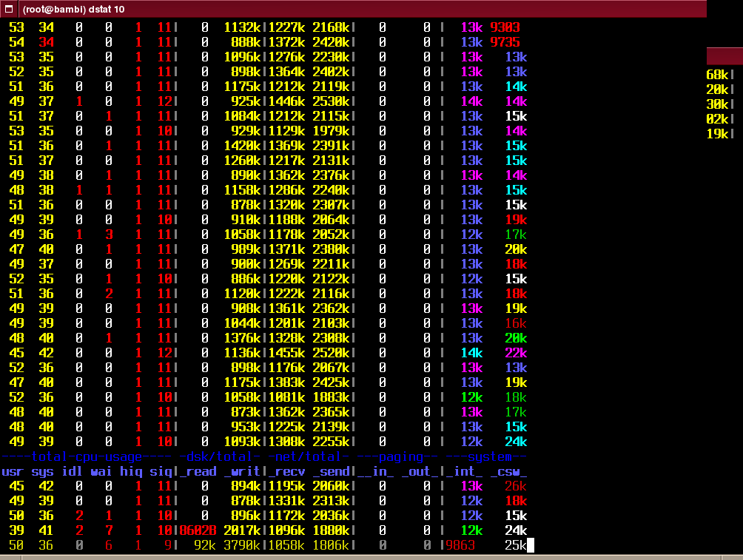This screenshot has width=743, height=560.
Task: Click the '_read' column header
Action: (198, 471)
